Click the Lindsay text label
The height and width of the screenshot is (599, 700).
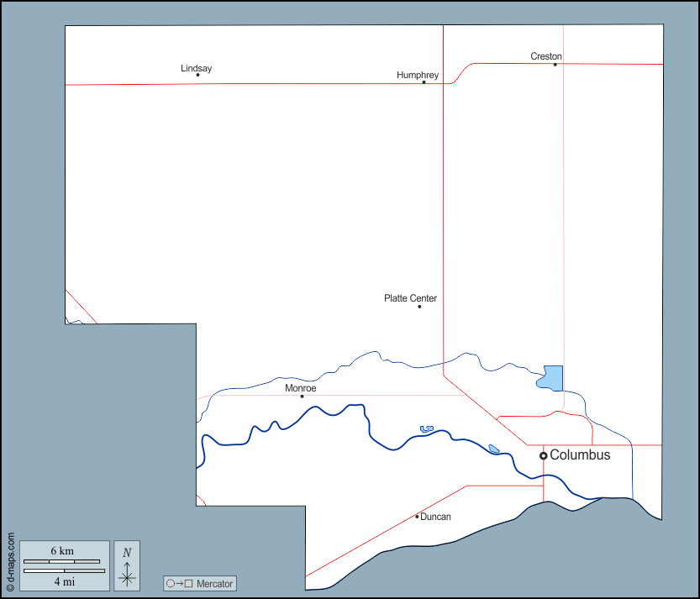[196, 68]
